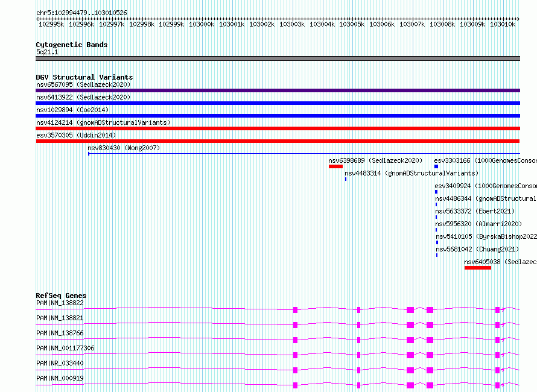Click the chr5:102994479..103010526 region label
The image size is (537, 392).
point(81,13)
